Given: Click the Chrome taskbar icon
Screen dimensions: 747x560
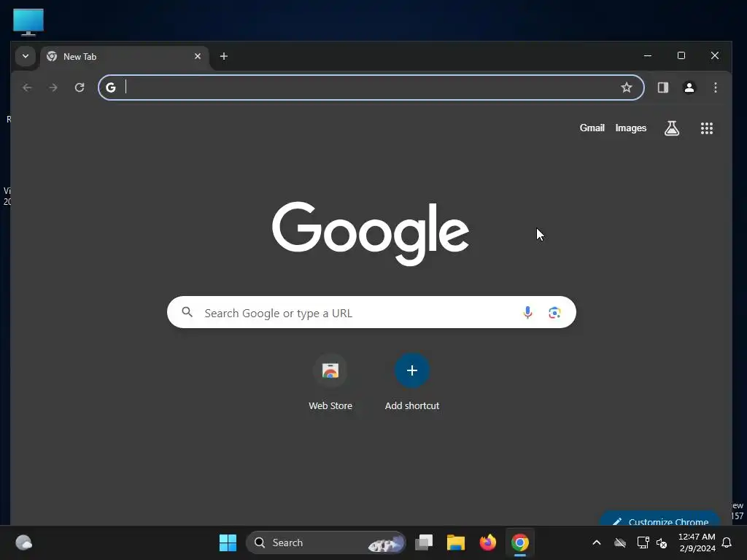Looking at the screenshot, I should [x=519, y=542].
